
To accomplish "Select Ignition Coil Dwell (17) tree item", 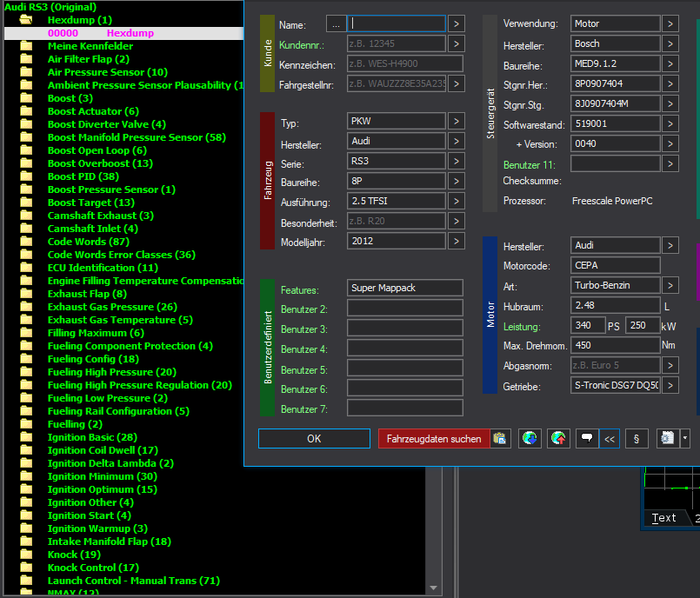I will 103,450.
